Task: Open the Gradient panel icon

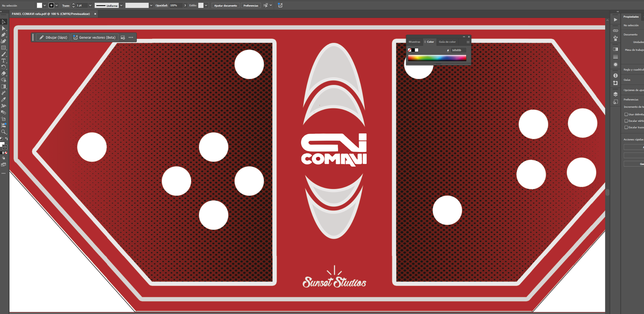Action: (615, 49)
